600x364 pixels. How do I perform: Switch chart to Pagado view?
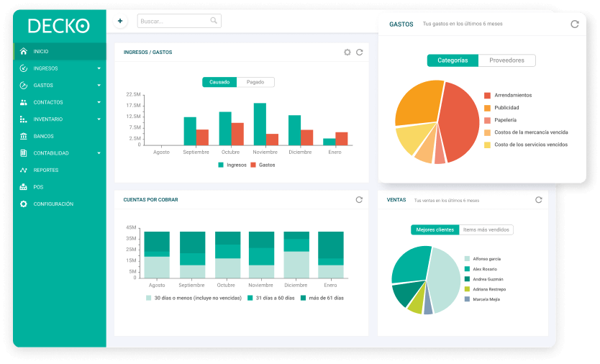pyautogui.click(x=255, y=82)
